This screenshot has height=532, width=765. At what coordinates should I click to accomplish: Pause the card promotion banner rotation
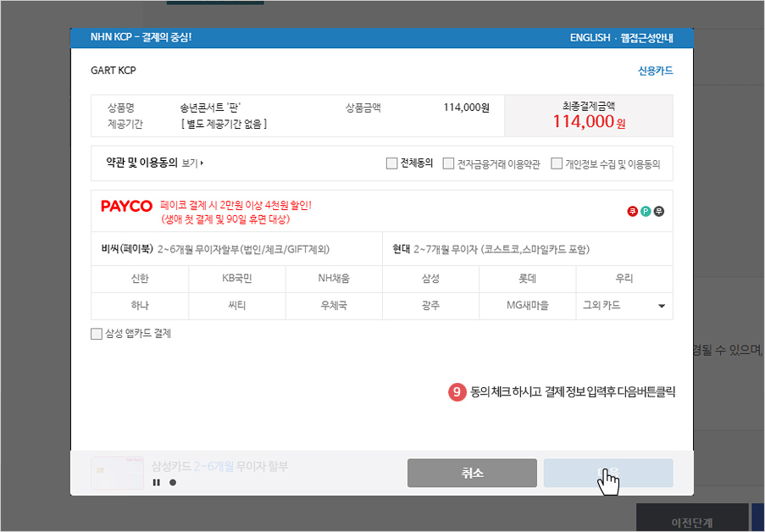[156, 482]
